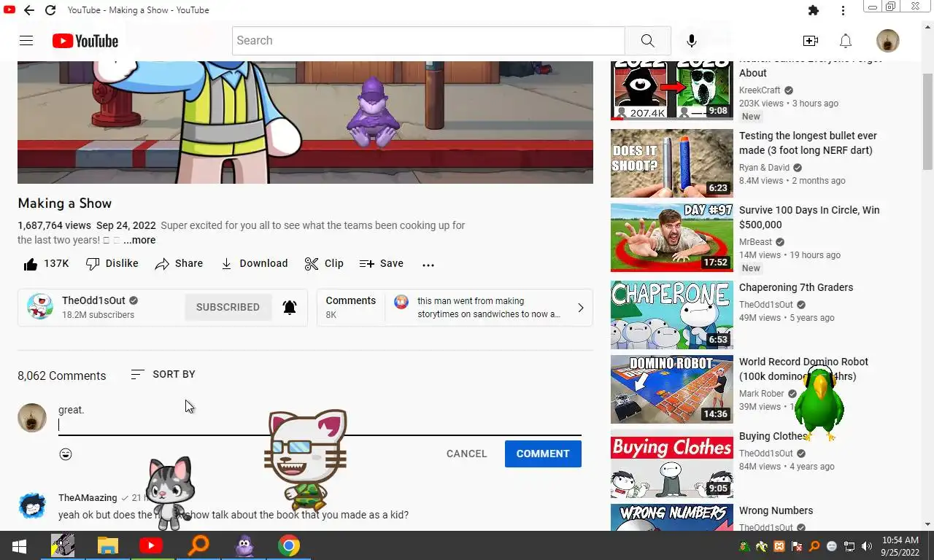Open the NERF dart video thumbnail

coord(672,163)
